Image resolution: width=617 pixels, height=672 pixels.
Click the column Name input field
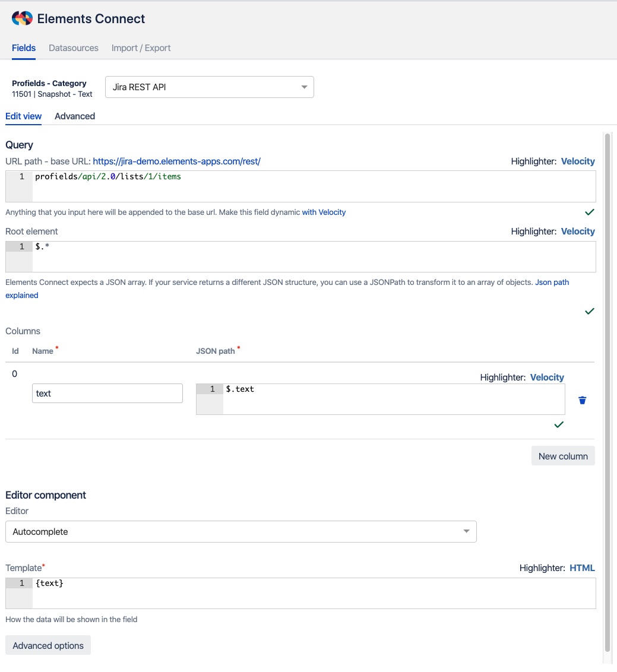107,393
